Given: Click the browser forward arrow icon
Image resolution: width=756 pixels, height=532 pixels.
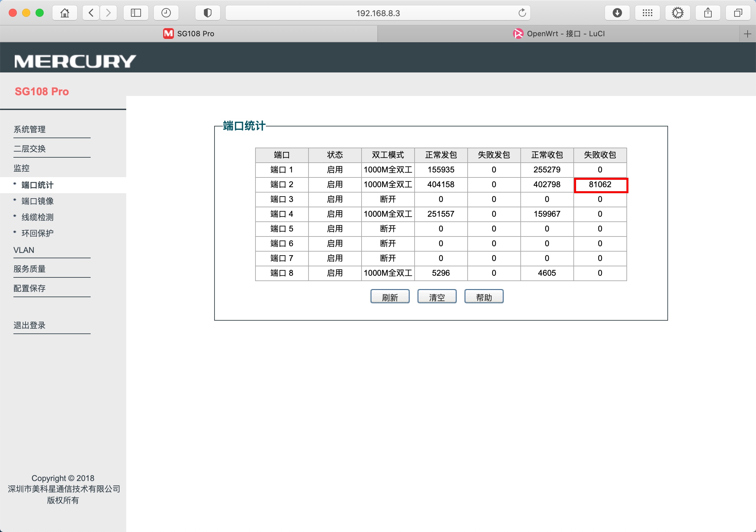Looking at the screenshot, I should 108,13.
